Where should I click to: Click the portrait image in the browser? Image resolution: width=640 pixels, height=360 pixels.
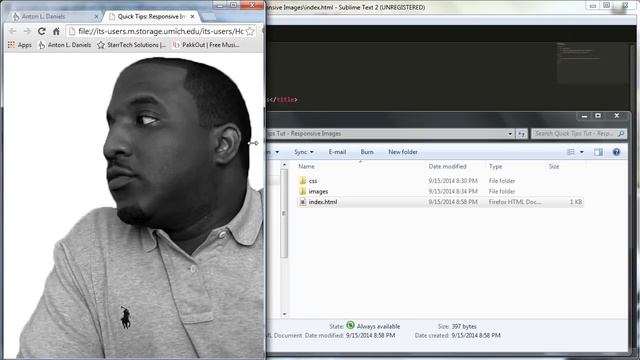click(x=141, y=207)
